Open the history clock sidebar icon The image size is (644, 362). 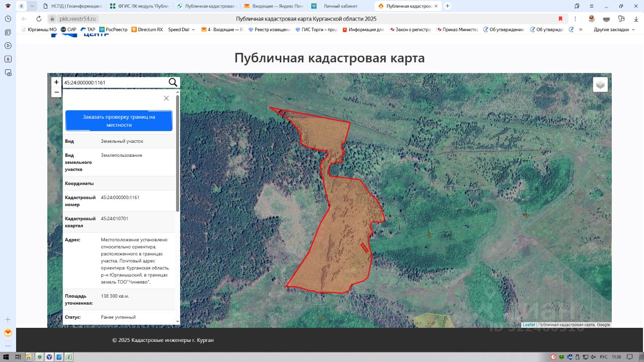click(x=8, y=19)
